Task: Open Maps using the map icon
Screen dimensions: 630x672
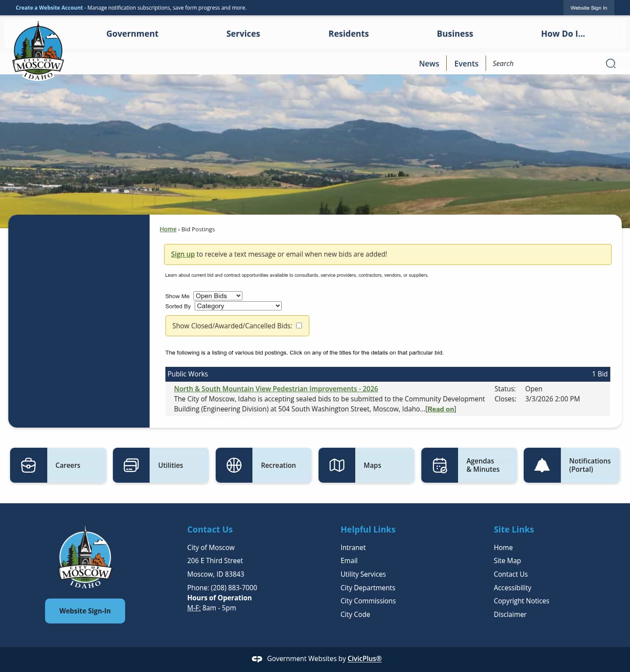Action: [337, 465]
